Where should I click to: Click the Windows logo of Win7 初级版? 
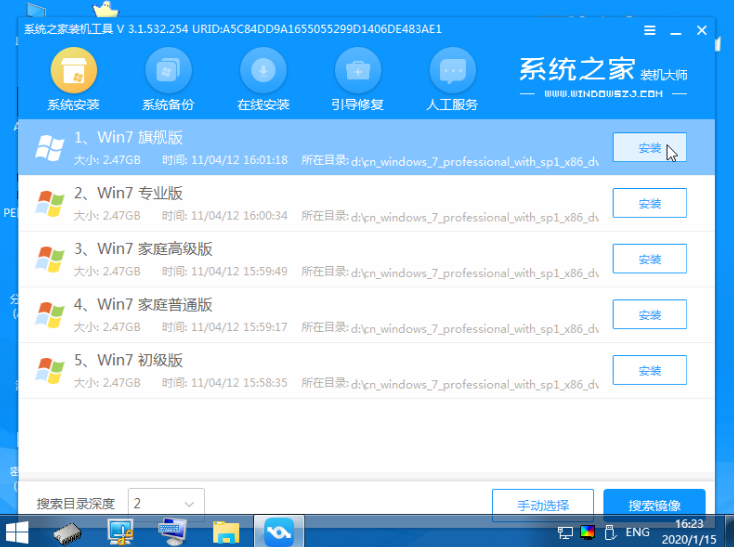(50, 371)
